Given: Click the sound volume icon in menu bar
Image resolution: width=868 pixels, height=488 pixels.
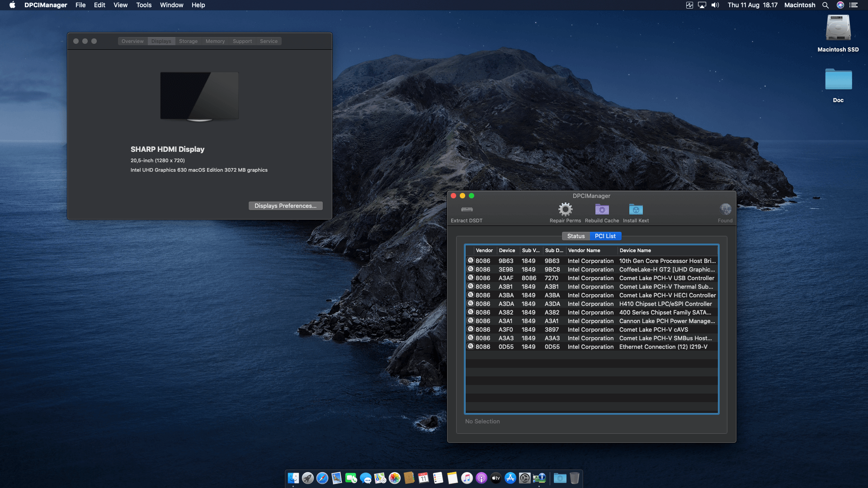Looking at the screenshot, I should pyautogui.click(x=716, y=5).
